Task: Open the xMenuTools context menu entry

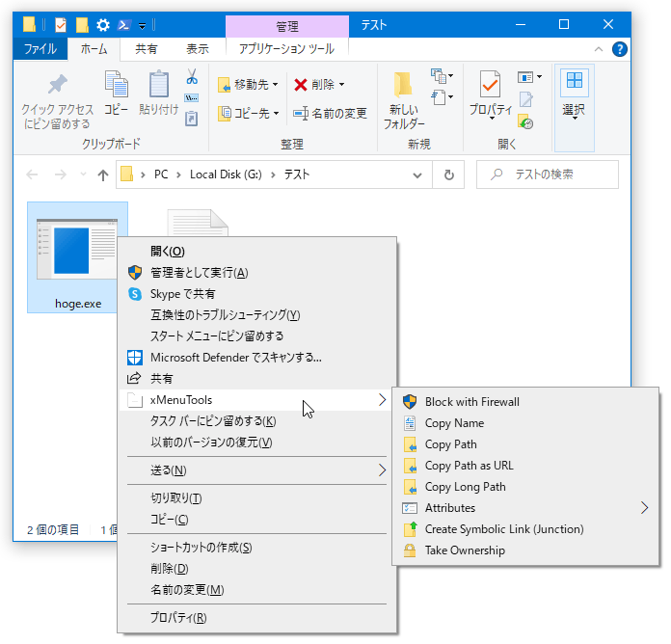Action: click(x=256, y=400)
